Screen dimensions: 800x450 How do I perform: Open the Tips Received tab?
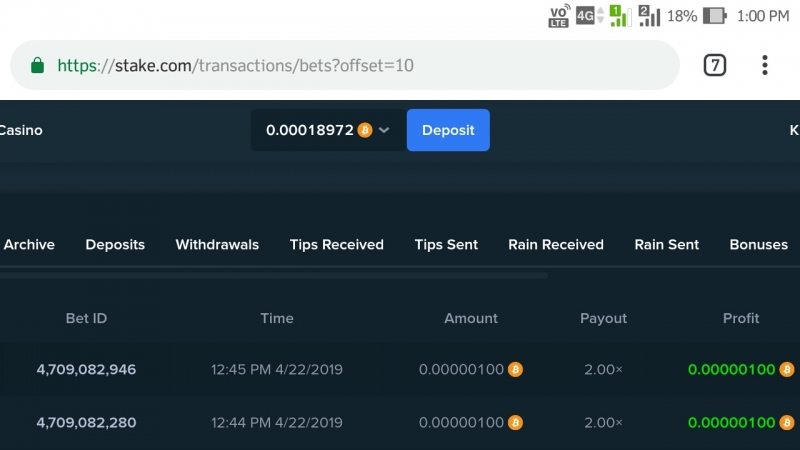point(337,245)
